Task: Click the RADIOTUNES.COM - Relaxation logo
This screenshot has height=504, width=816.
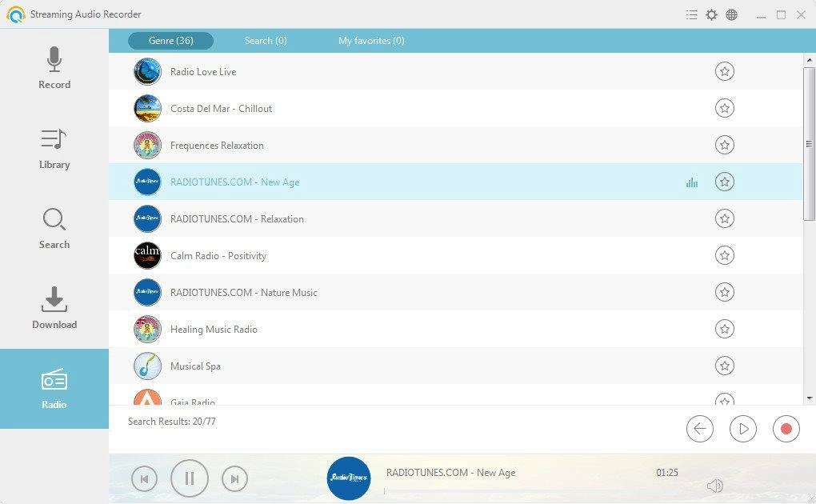Action: [147, 218]
